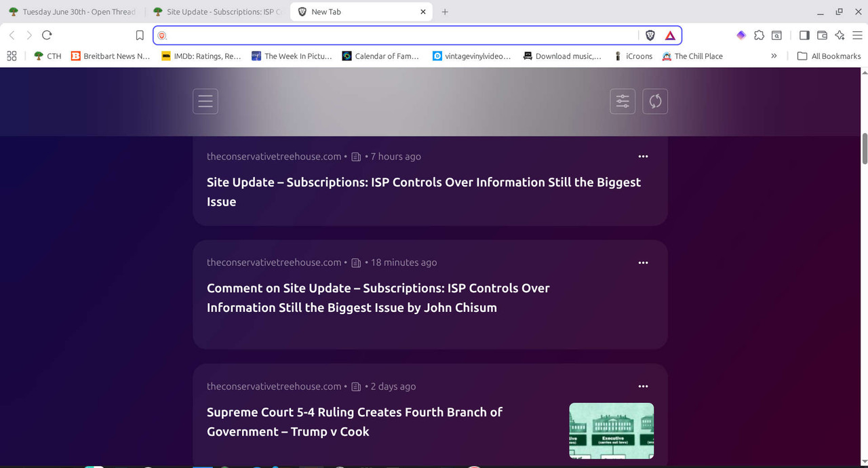
Task: Open the vintagevinylvideo bookmark
Action: click(x=472, y=56)
